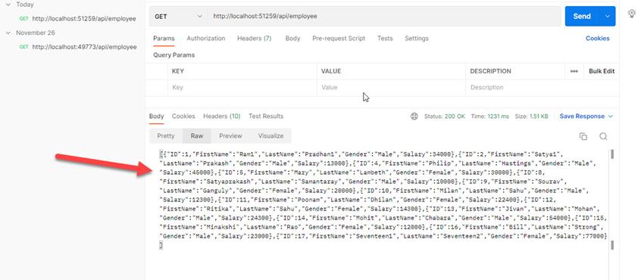Open the response Cookies tab
The image size is (644, 280).
coord(183,116)
